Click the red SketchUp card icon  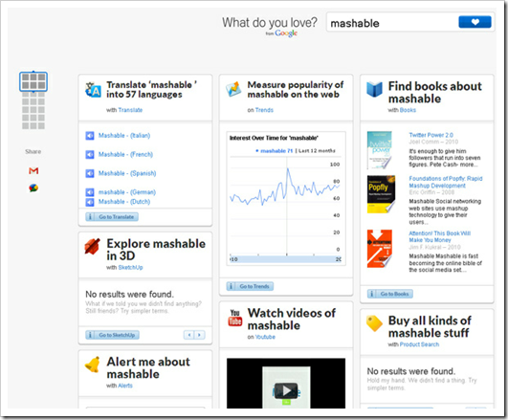pos(93,246)
